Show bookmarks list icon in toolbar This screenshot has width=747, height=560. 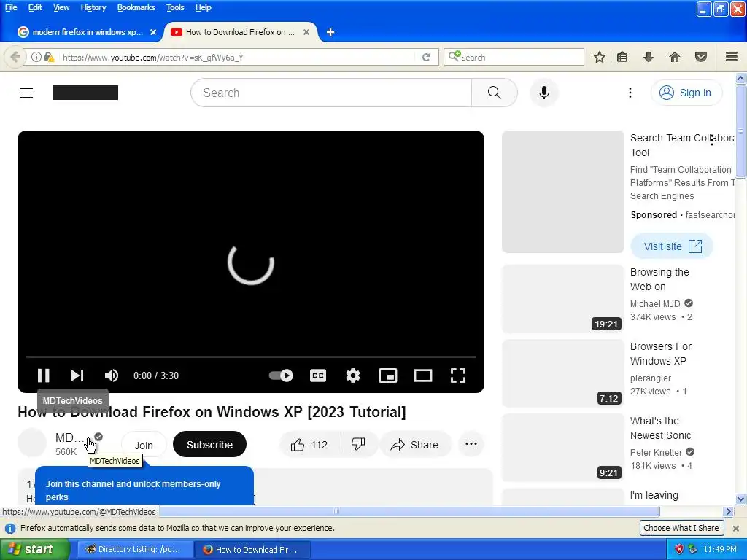tap(622, 57)
